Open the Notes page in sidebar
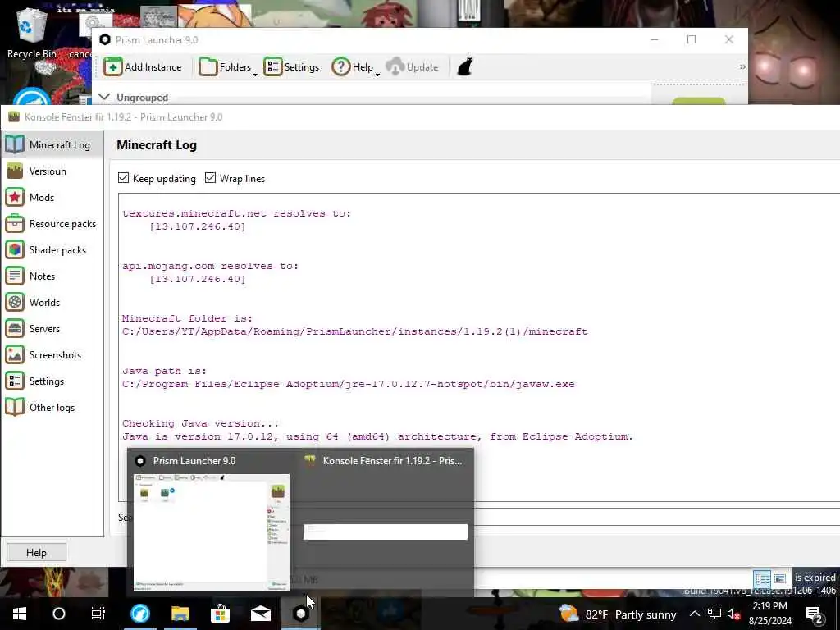The width and height of the screenshot is (840, 630). (52, 276)
